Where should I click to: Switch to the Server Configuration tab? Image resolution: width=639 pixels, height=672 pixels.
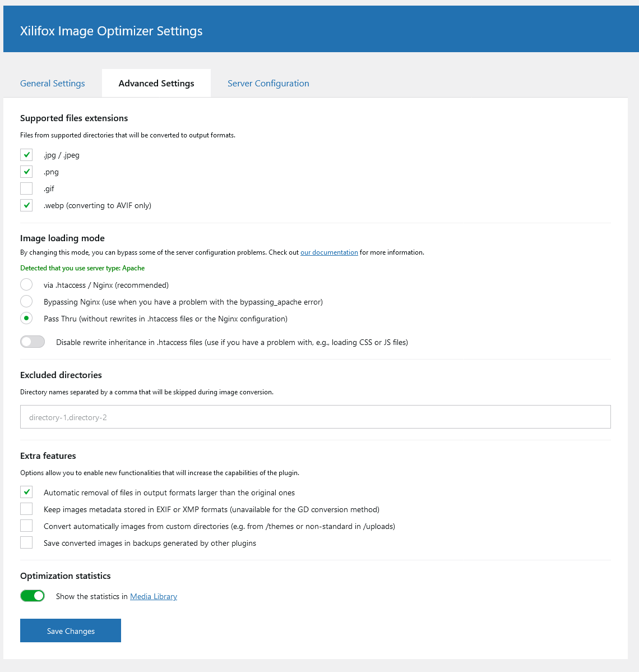click(x=268, y=83)
